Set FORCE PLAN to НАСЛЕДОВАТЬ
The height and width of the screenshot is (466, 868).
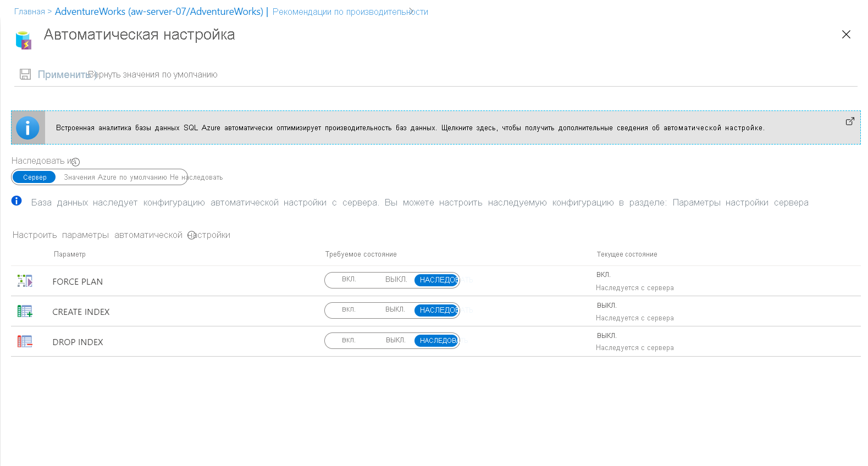(x=436, y=280)
